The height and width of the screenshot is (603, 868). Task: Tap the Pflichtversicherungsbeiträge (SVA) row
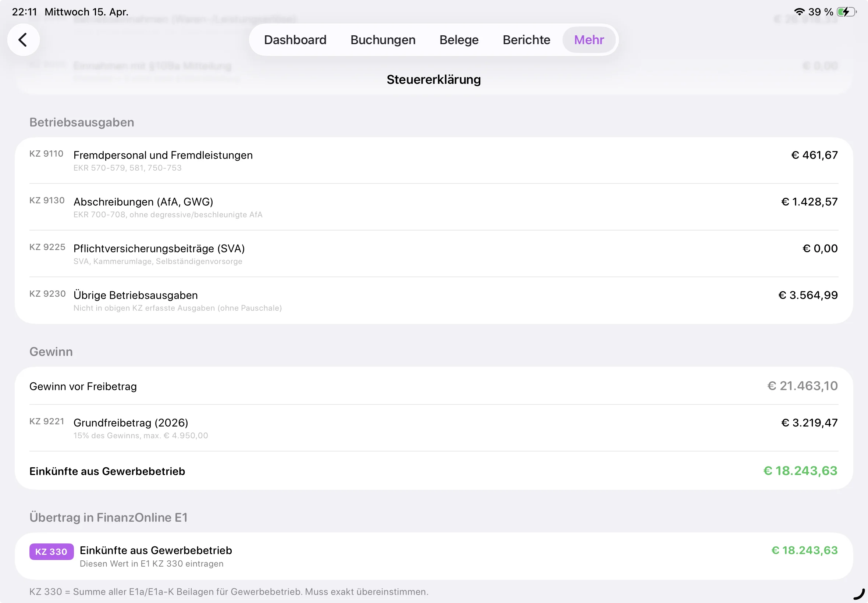(x=159, y=249)
